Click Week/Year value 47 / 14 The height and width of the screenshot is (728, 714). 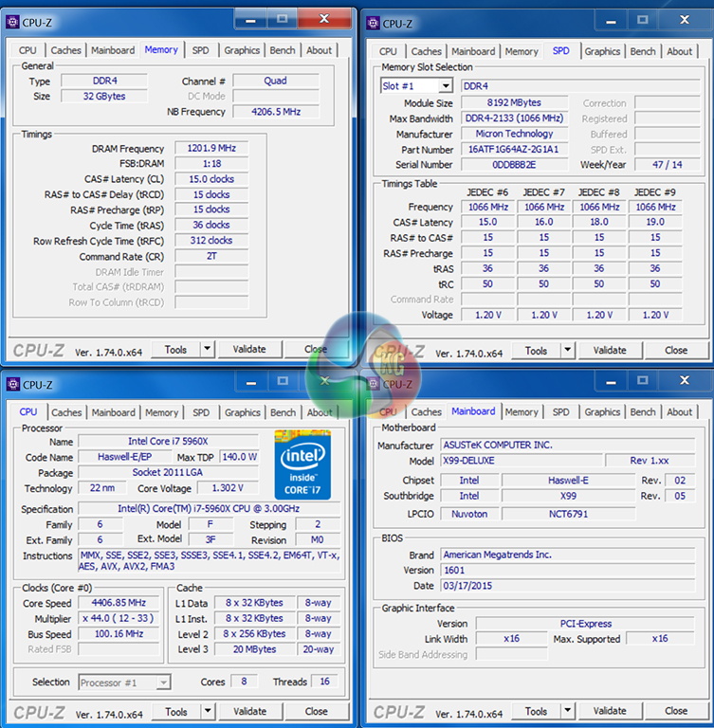668,164
